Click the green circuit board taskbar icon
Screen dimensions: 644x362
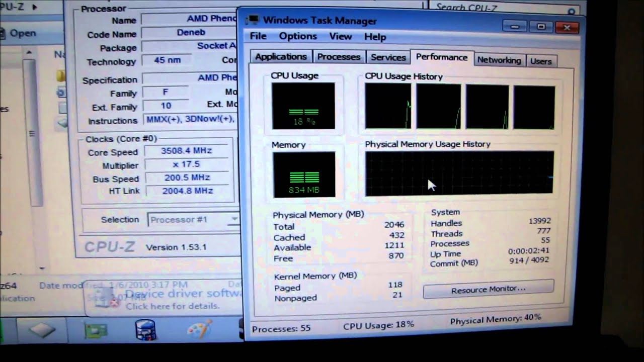(96, 331)
